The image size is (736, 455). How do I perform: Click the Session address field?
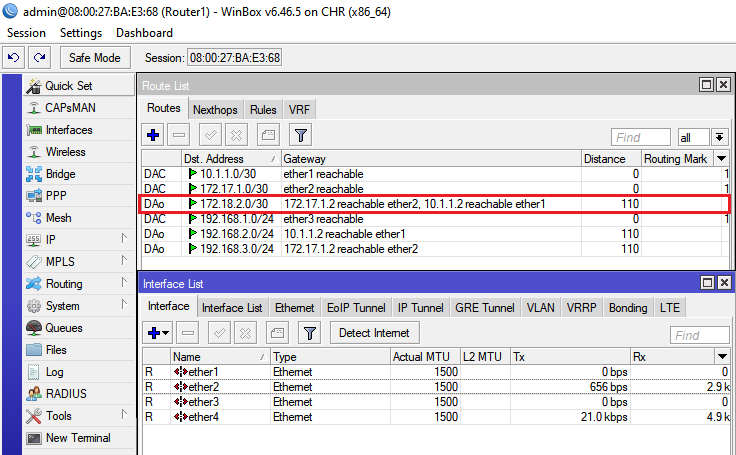[x=235, y=58]
